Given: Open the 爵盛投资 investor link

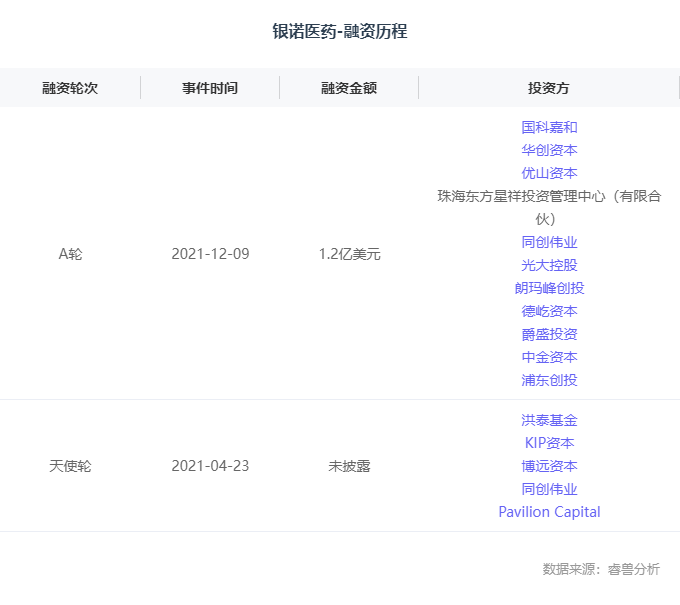Looking at the screenshot, I should point(549,334).
